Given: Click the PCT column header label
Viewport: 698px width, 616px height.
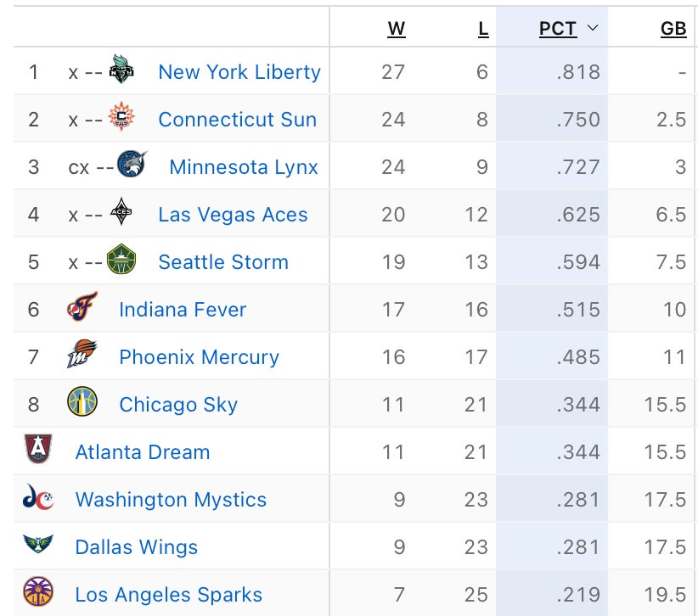Looking at the screenshot, I should tap(558, 28).
